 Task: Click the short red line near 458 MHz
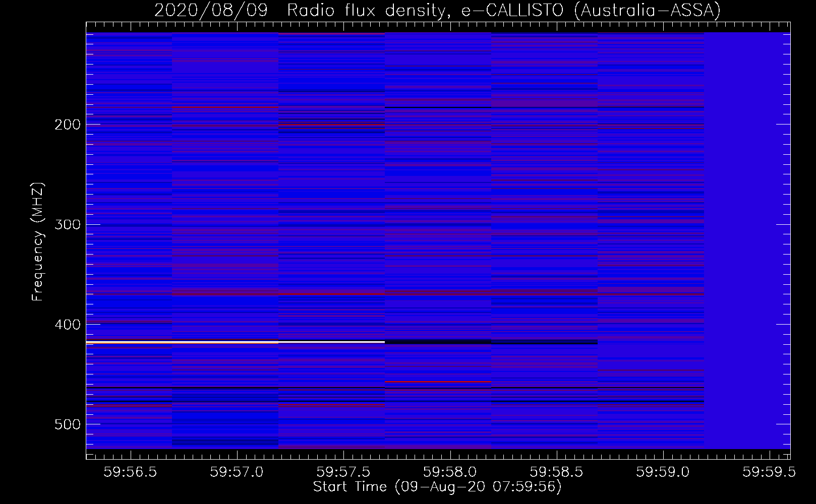click(x=438, y=382)
